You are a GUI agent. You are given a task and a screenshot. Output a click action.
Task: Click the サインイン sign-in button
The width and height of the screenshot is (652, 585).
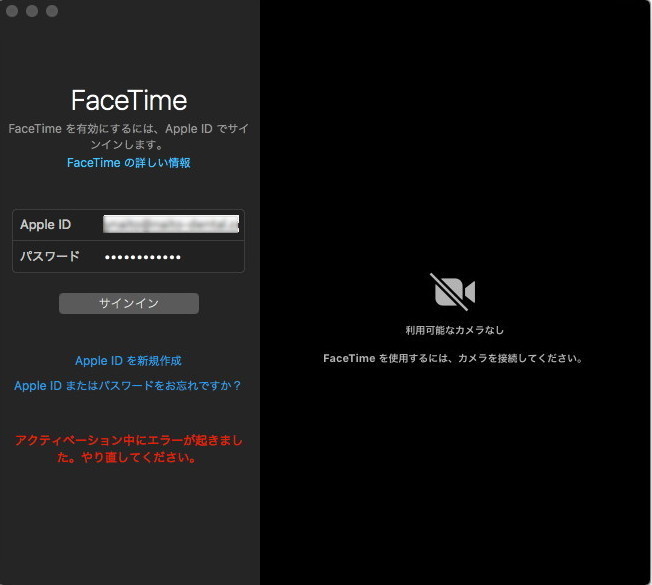pos(129,303)
